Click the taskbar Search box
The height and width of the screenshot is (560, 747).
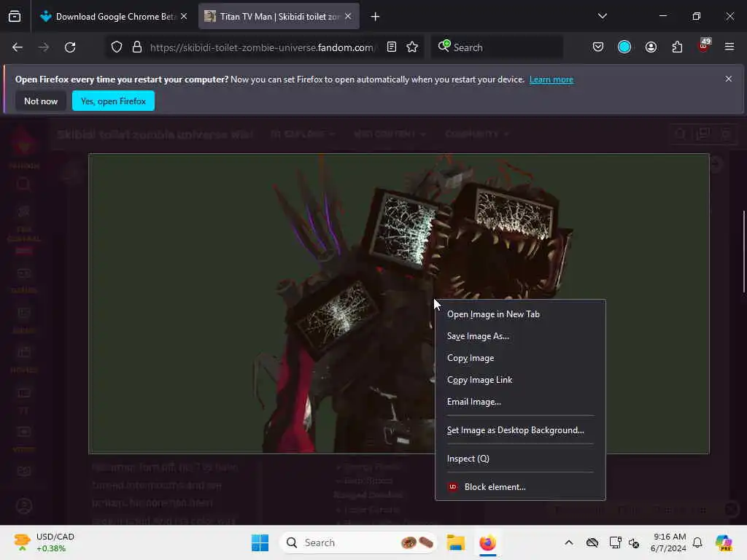click(358, 542)
